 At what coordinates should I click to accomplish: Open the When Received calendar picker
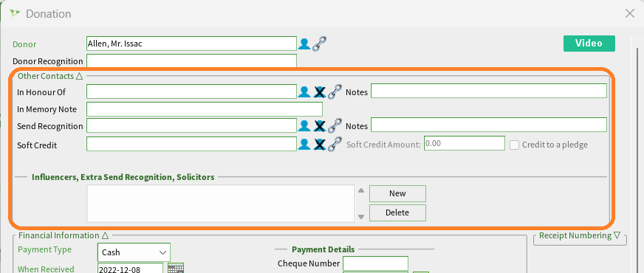[176, 269]
